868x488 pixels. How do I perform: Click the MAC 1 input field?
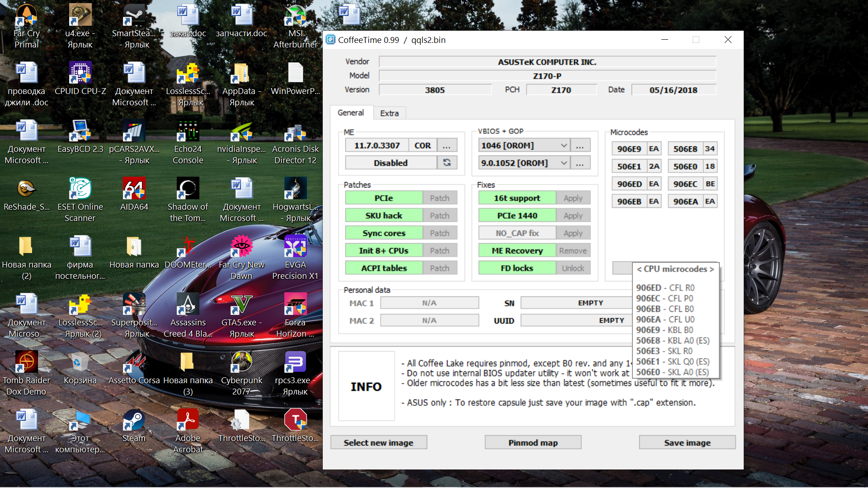429,303
